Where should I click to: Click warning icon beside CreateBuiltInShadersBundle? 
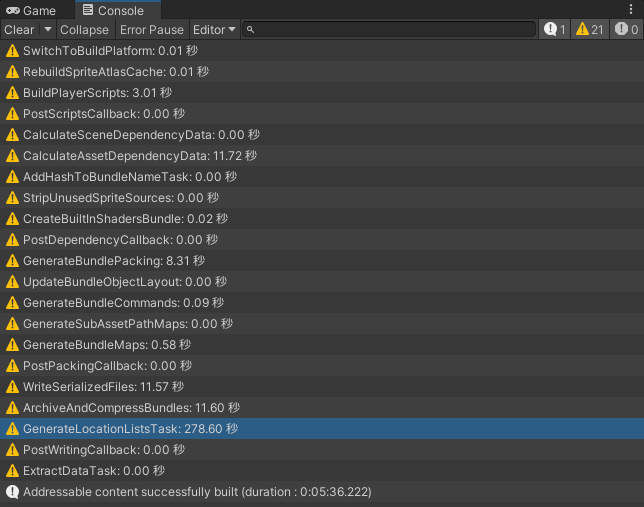(x=12, y=219)
